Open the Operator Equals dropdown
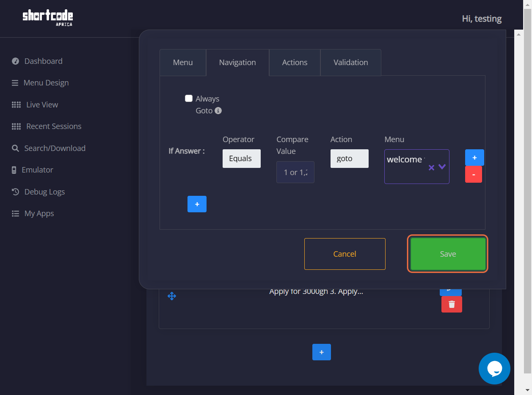Screen dimensions: 532x395 (x=242, y=159)
